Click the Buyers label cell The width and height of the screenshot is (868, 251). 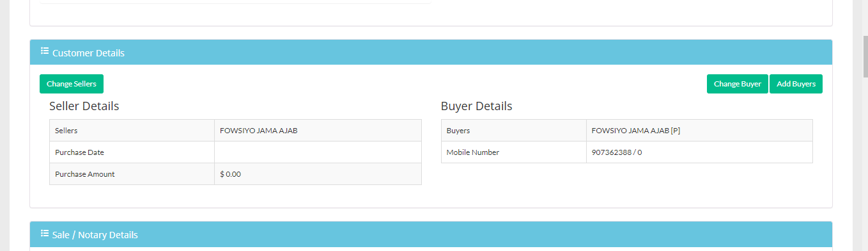coord(514,131)
